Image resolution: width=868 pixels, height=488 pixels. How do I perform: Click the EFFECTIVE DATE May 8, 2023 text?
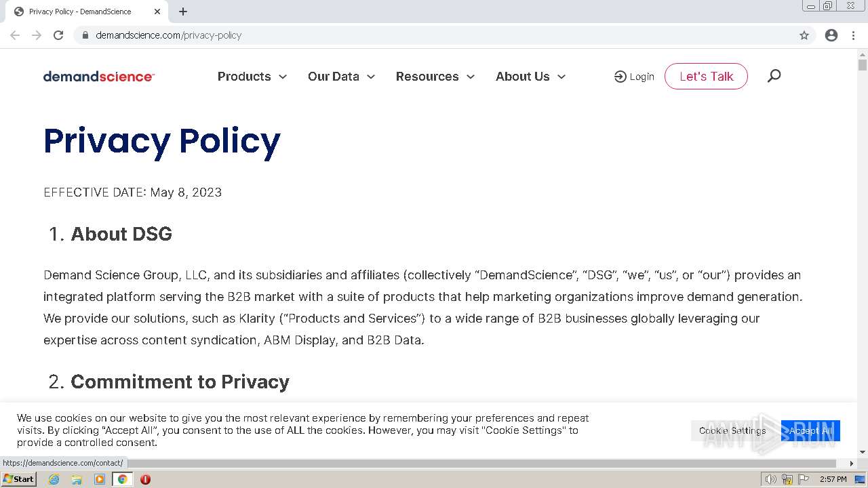pyautogui.click(x=133, y=192)
